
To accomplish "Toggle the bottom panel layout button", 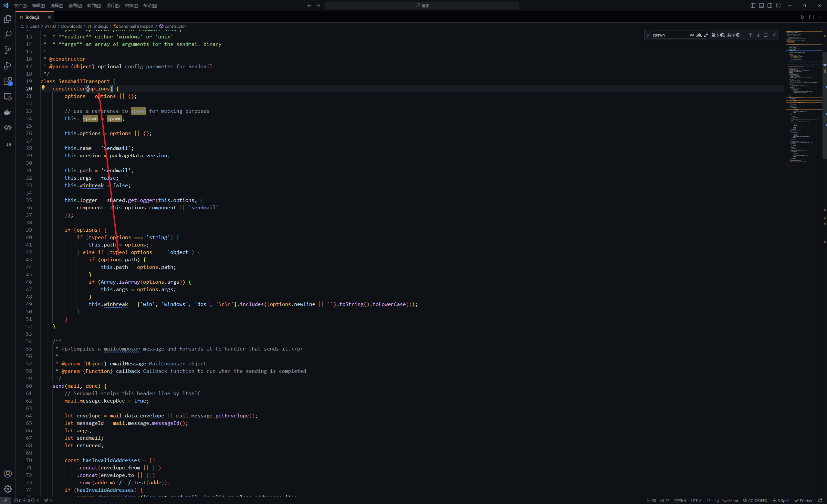I will pyautogui.click(x=761, y=5).
